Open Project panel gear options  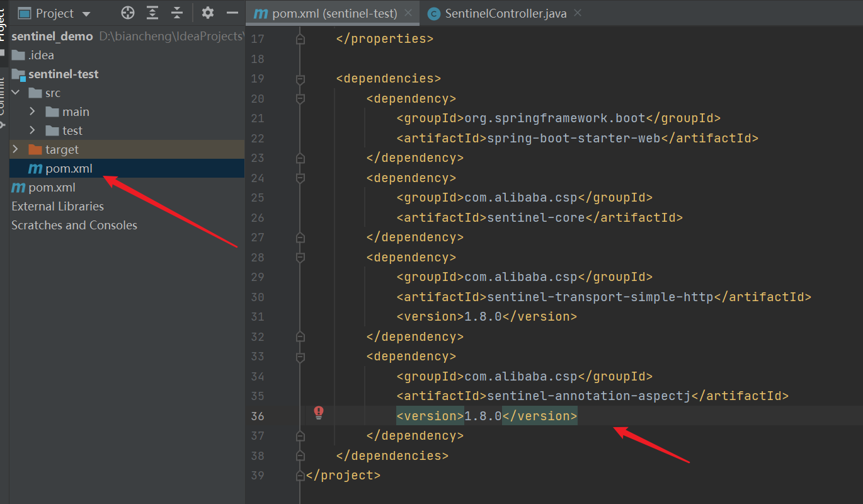click(207, 13)
